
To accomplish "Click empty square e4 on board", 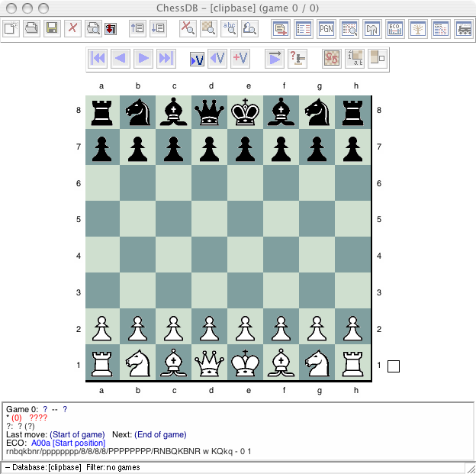I will click(x=246, y=255).
